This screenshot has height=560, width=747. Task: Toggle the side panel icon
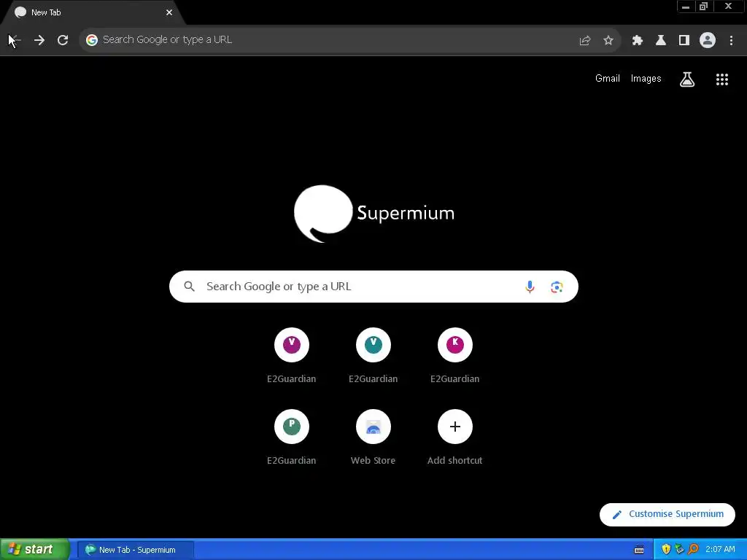pos(684,41)
